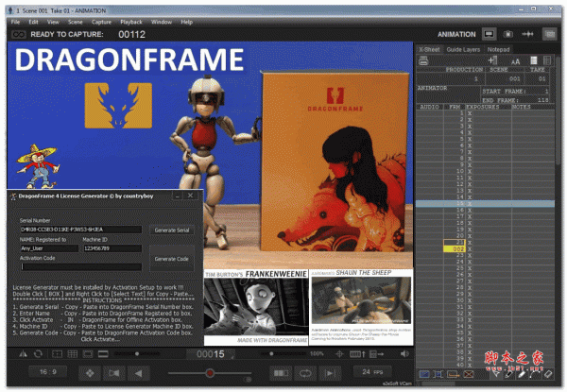Minimize the License Generator dialog
Image resolution: width=567 pixels, height=392 pixels.
click(x=178, y=196)
